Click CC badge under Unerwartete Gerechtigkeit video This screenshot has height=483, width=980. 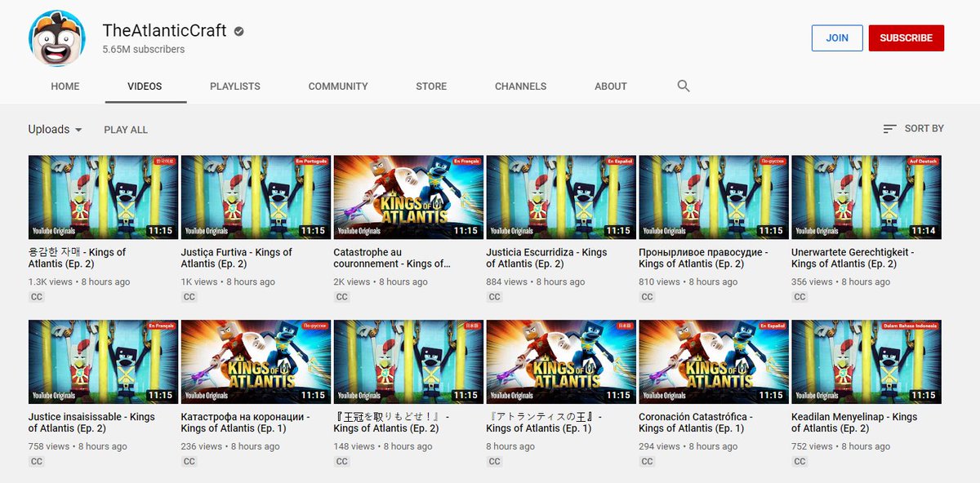800,297
